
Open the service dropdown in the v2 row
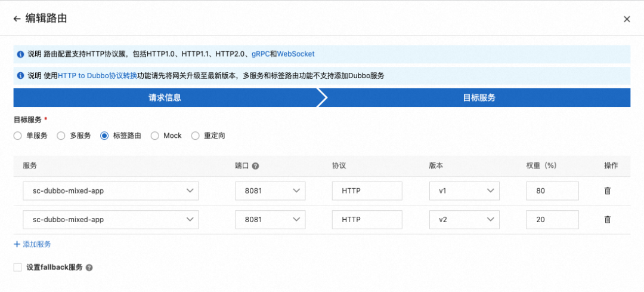tap(111, 220)
